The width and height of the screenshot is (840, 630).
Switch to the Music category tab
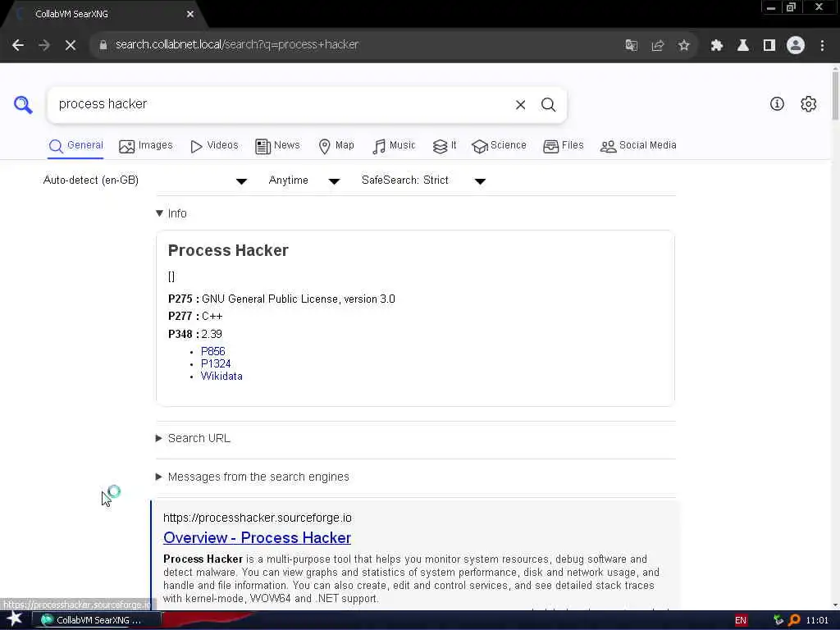[394, 146]
